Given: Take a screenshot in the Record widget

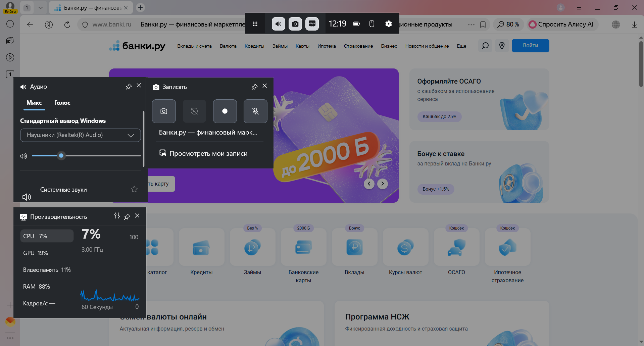Looking at the screenshot, I should [x=164, y=111].
